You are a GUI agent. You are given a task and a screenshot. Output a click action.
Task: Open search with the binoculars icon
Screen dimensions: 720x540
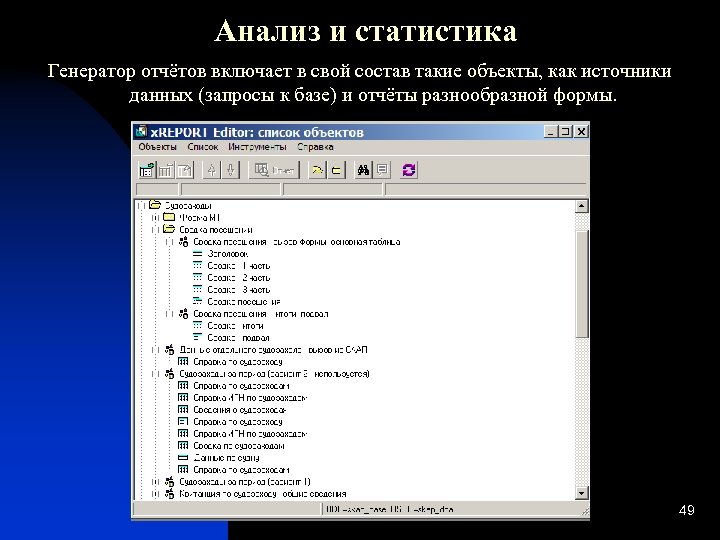(x=364, y=170)
